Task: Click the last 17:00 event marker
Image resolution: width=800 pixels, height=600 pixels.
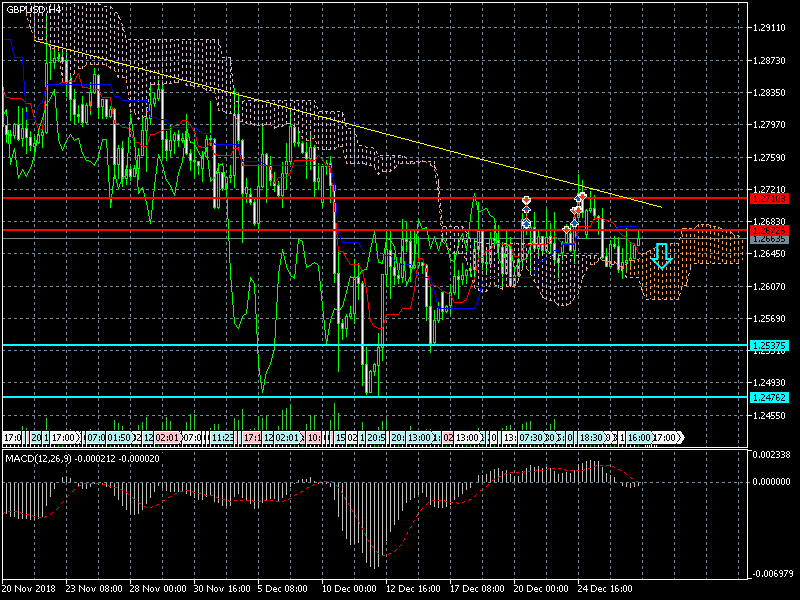Action: click(x=667, y=438)
